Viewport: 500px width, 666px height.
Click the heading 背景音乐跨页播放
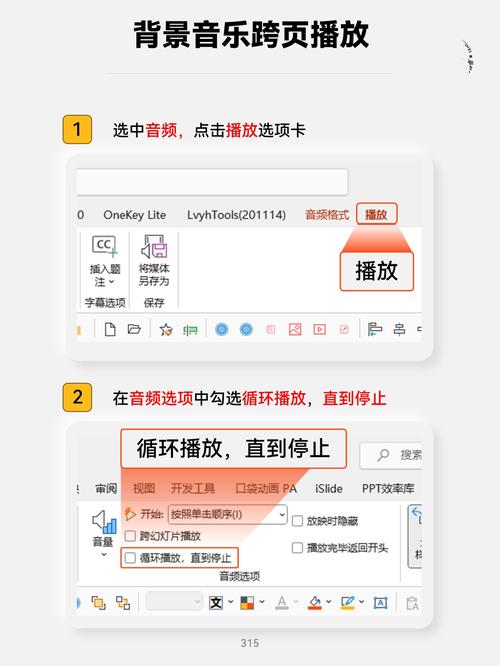tap(251, 34)
